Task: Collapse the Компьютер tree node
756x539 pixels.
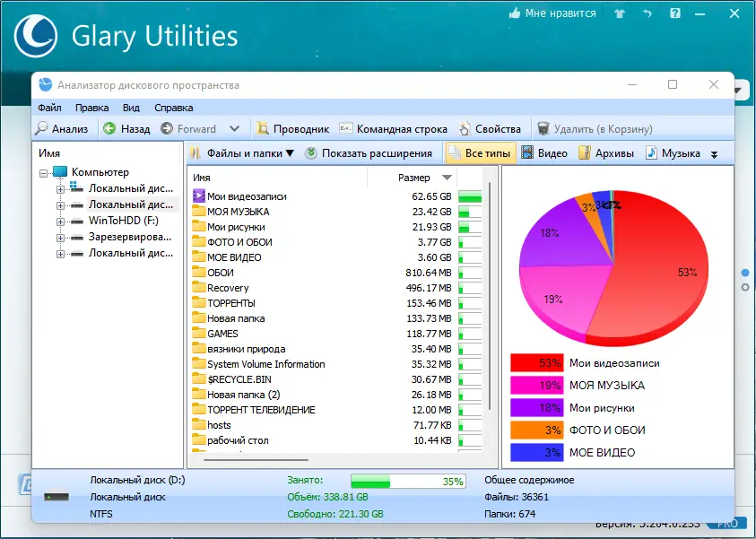Action: point(43,173)
